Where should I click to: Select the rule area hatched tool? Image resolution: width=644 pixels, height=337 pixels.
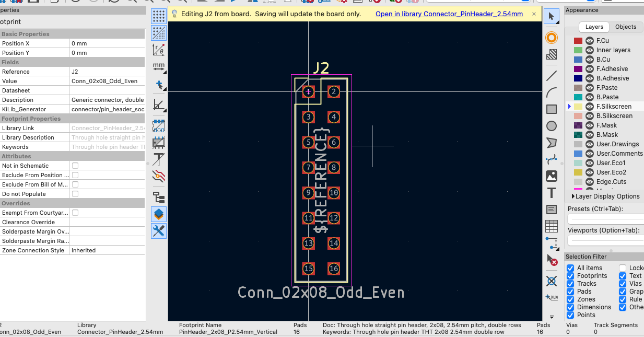(551, 54)
